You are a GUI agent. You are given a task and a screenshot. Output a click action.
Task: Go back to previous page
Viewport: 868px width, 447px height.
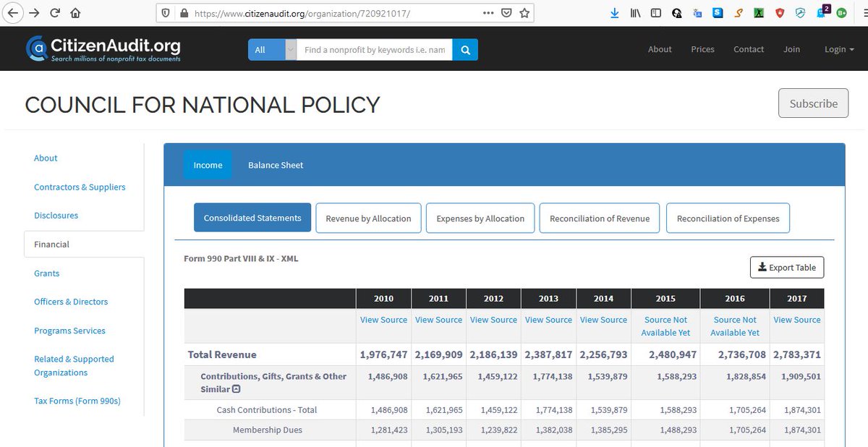coord(13,13)
